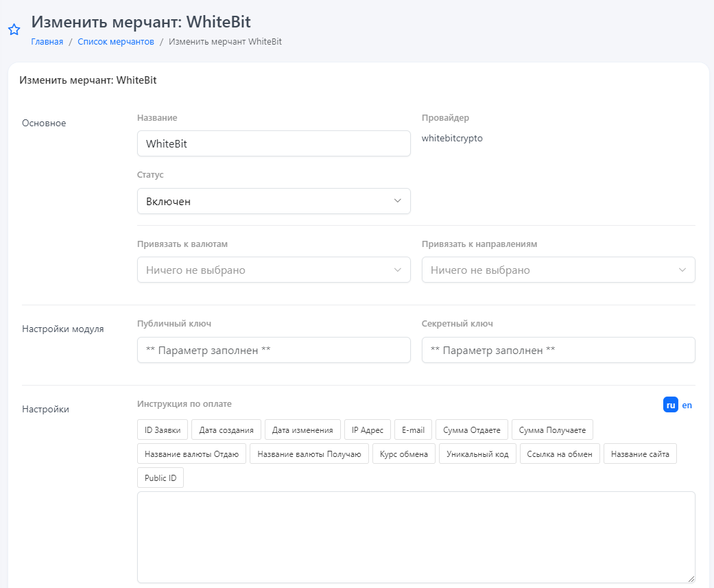Click the Название input field
Screen dimensions: 714x588
tap(274, 143)
